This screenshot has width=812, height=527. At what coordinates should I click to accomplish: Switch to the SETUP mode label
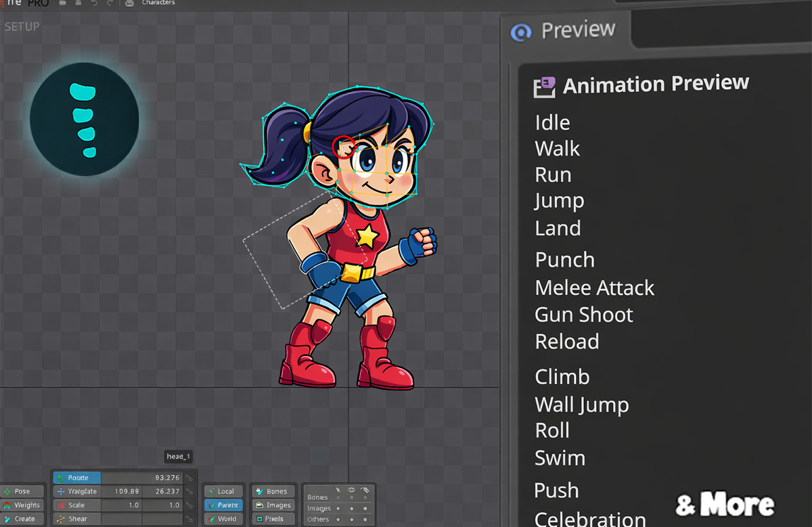[x=22, y=27]
